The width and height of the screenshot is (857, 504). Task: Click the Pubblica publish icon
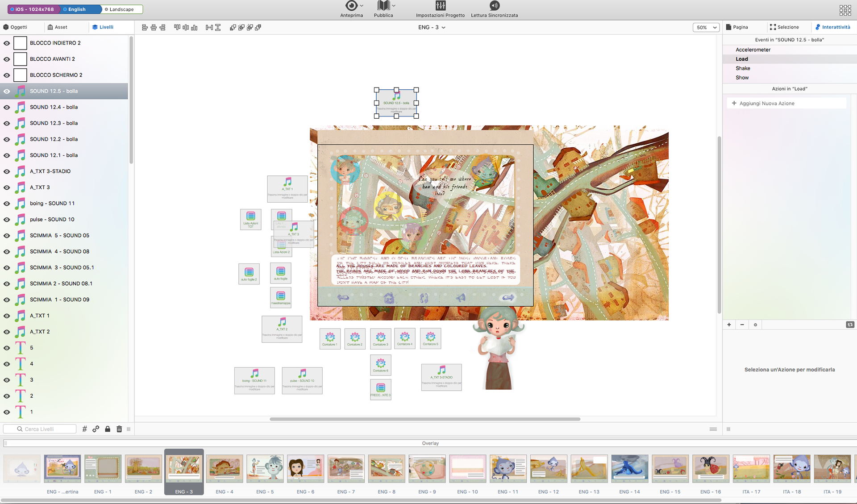click(x=383, y=6)
